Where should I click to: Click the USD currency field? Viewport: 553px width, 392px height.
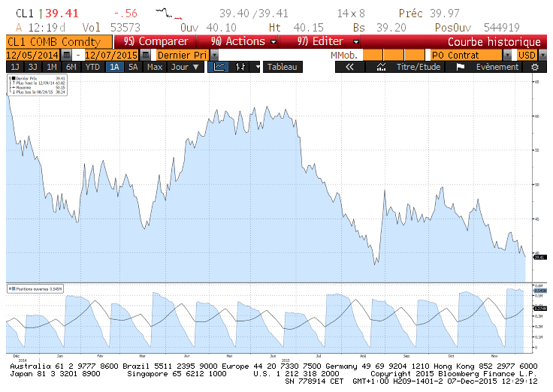pyautogui.click(x=527, y=55)
